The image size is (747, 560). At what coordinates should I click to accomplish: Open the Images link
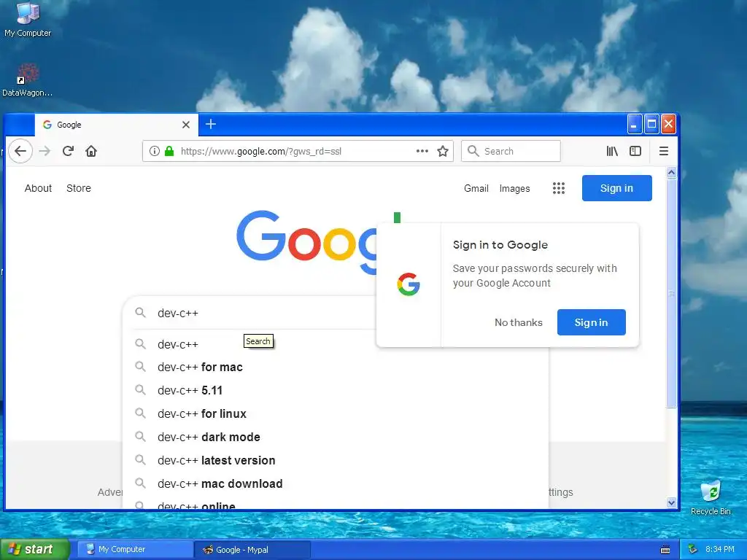(514, 188)
